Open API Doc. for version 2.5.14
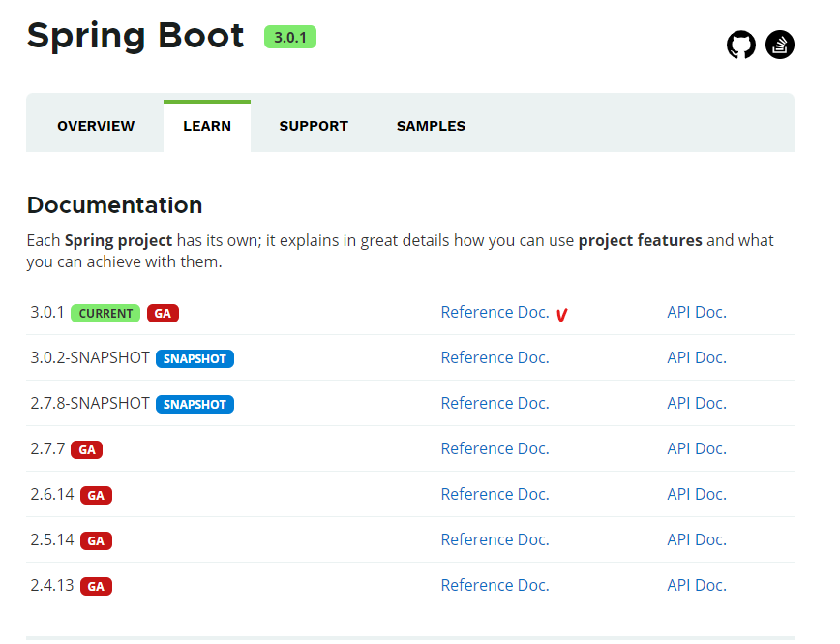This screenshot has width=840, height=644. click(x=697, y=540)
